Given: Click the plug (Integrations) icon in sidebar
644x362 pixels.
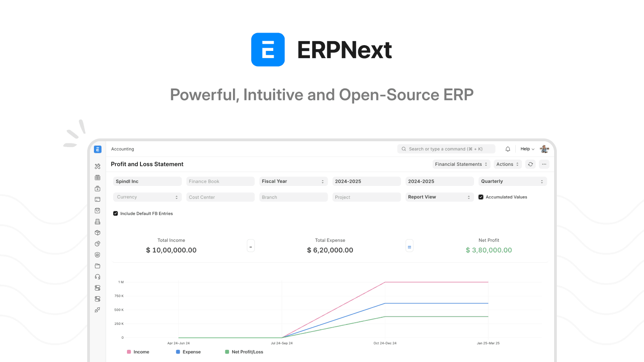Looking at the screenshot, I should [x=97, y=310].
